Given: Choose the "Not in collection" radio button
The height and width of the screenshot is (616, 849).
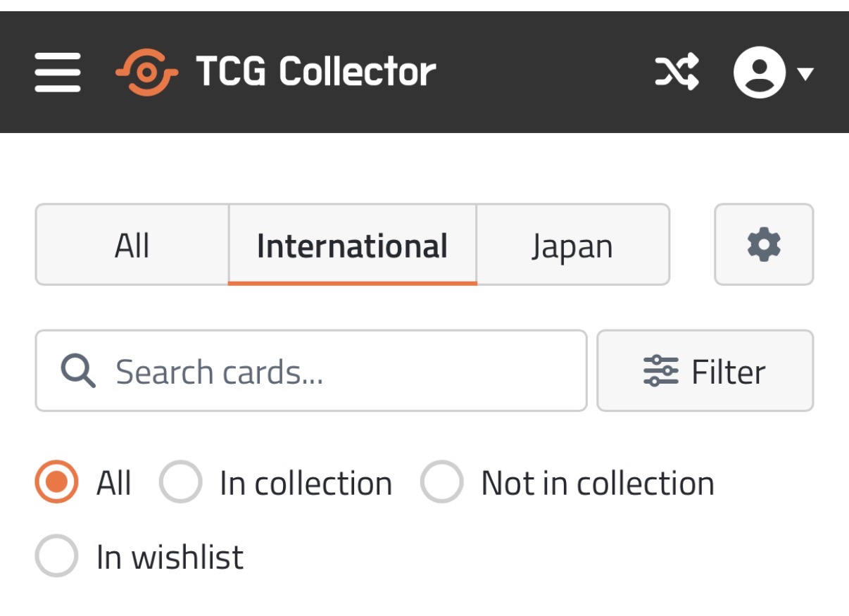Looking at the screenshot, I should [x=441, y=482].
